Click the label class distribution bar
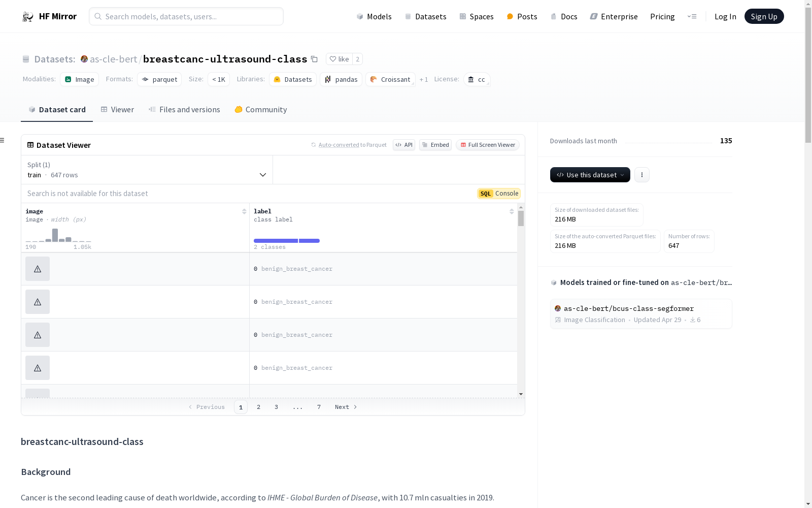812x508 pixels. coord(287,241)
